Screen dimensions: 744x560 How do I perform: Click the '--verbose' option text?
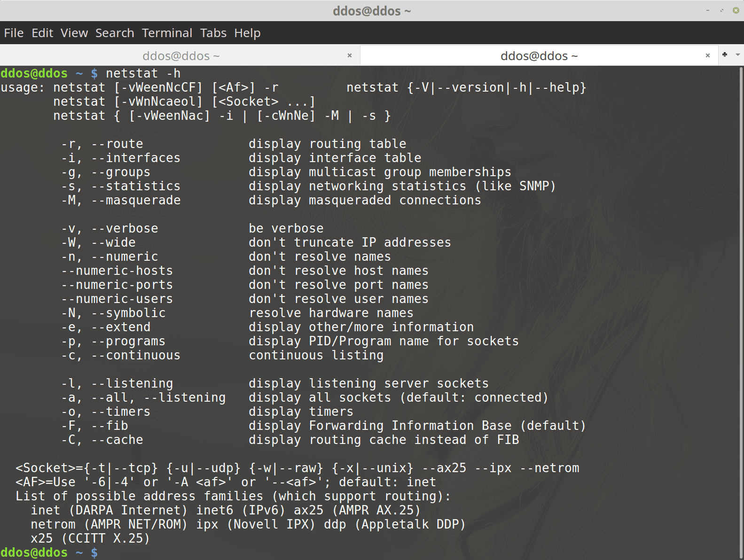point(125,228)
